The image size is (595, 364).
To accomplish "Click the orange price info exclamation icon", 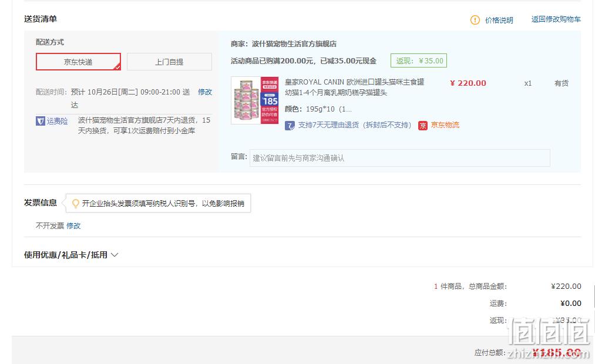I will pos(475,20).
